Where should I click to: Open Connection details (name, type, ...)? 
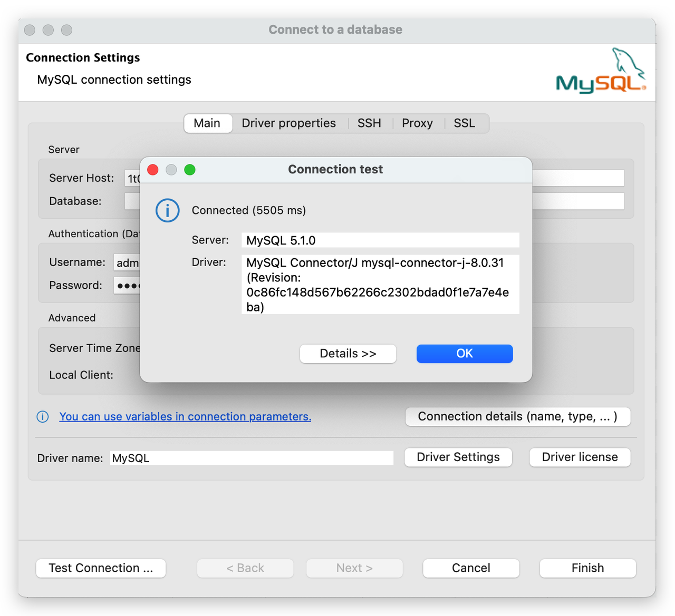point(517,417)
